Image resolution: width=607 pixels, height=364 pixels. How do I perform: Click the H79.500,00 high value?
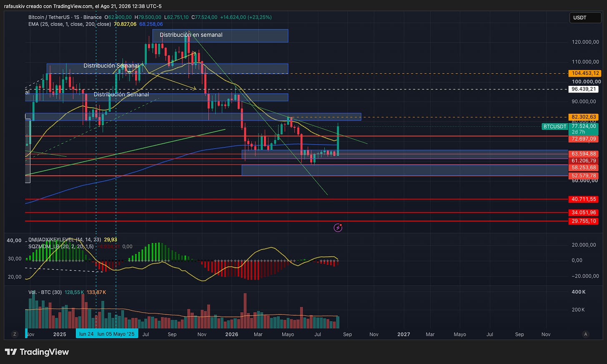[x=148, y=17]
